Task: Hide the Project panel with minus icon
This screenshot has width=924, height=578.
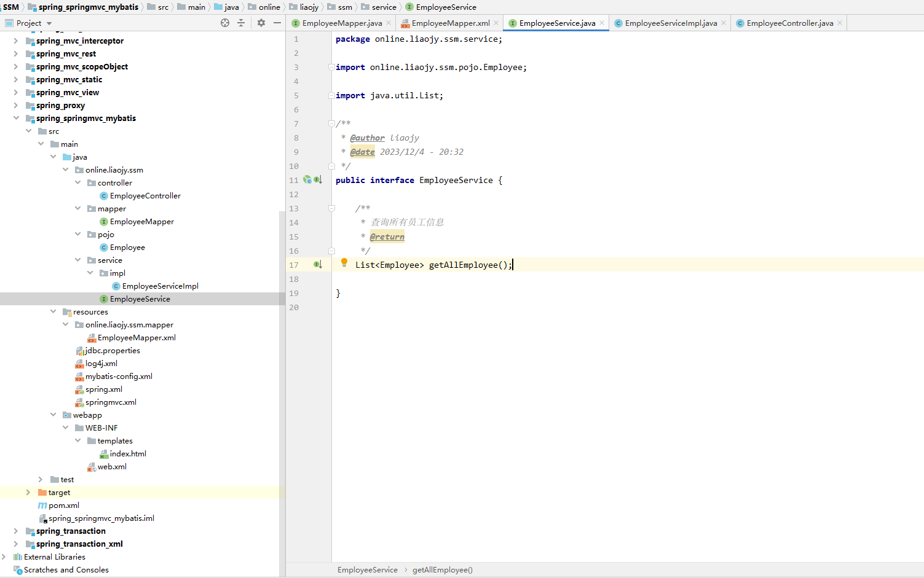Action: click(x=277, y=23)
